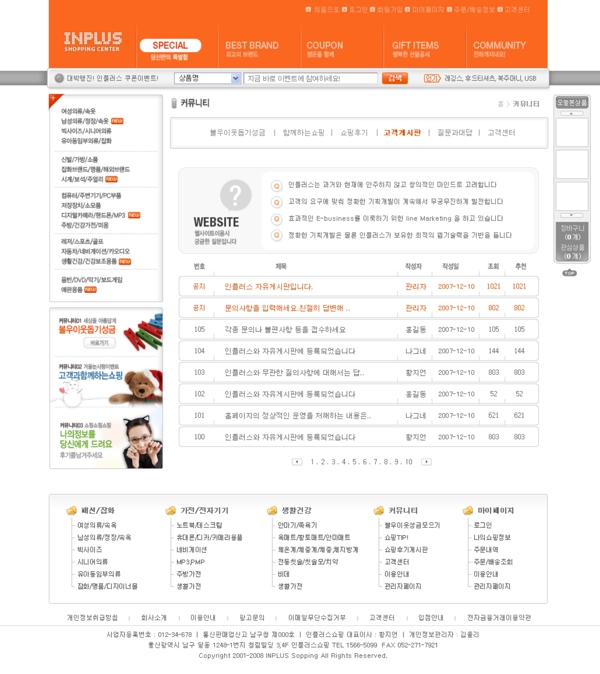The width and height of the screenshot is (600, 674).
Task: Click the red plus corner icon on category panel
Action: (54, 99)
